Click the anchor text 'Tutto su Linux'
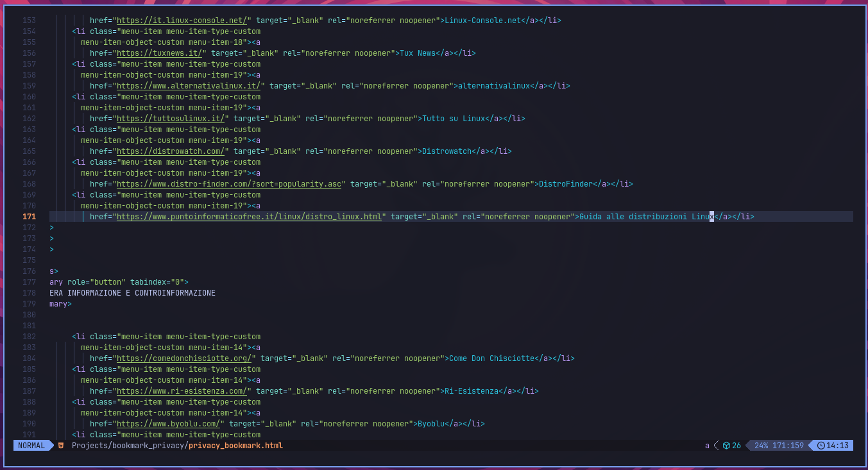868x470 pixels. pos(454,119)
